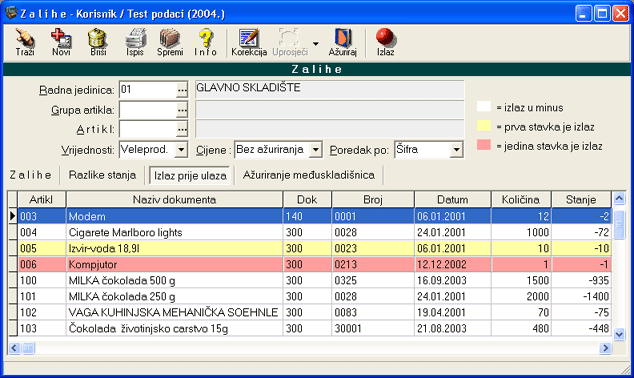This screenshot has width=634, height=378.
Task: Click the vertical scrollbar thumb
Action: [619, 225]
